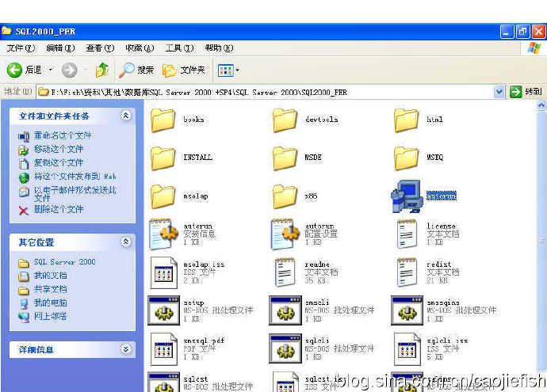Collapse the 文件和文件夹任务 panel
The image size is (547, 392).
coord(126,116)
